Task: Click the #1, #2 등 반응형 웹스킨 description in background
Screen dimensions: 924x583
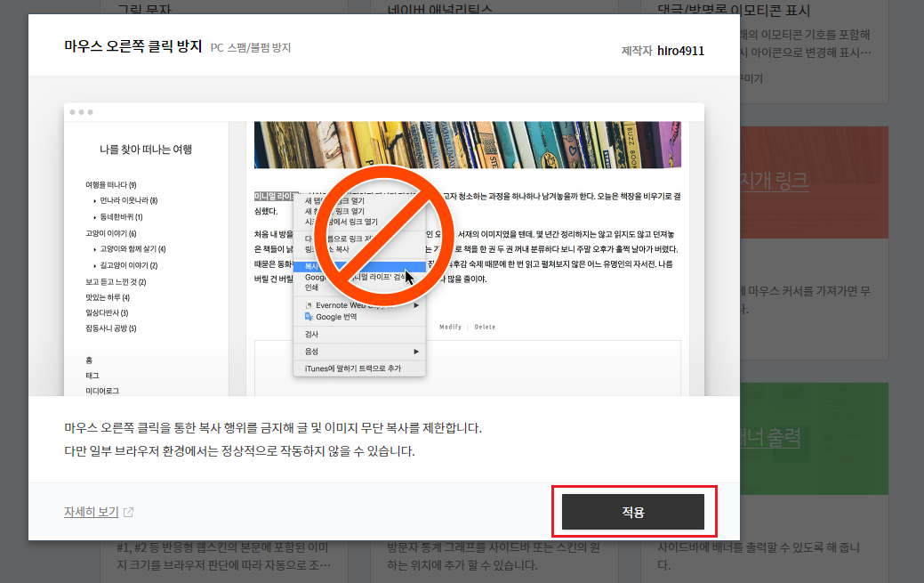Action: click(223, 556)
